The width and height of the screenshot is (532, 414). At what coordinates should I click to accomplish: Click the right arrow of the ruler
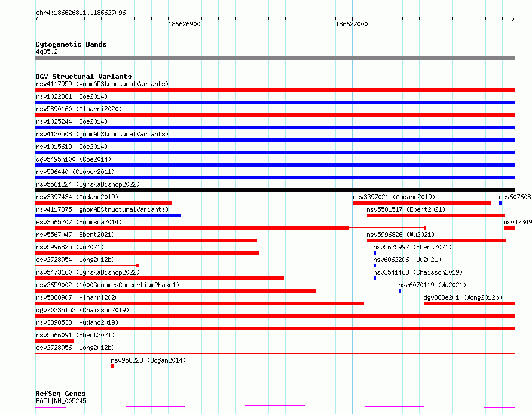(513, 19)
